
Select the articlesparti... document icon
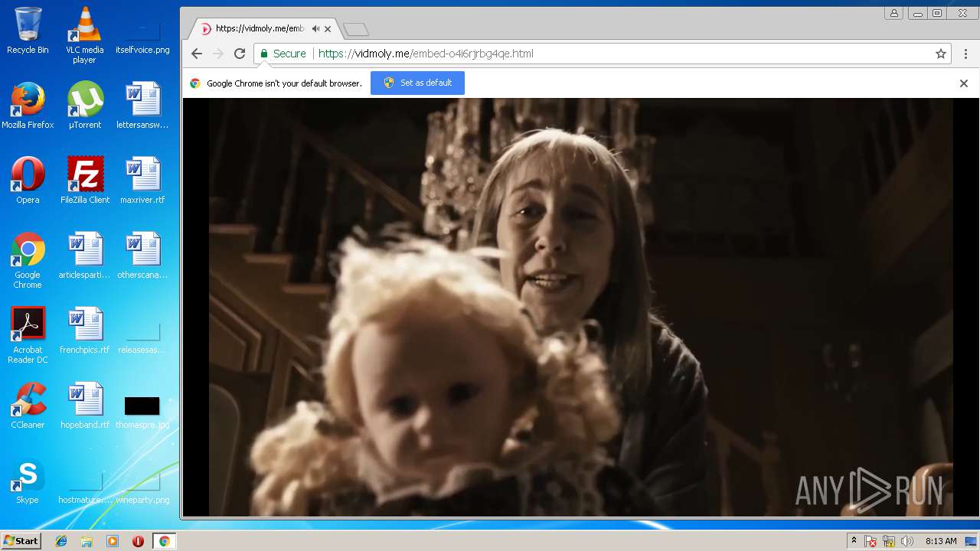click(84, 256)
